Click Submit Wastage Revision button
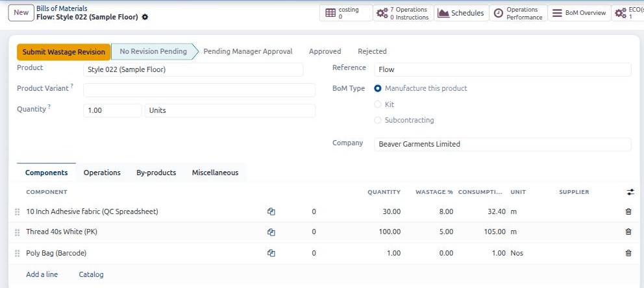The image size is (644, 288). 64,52
